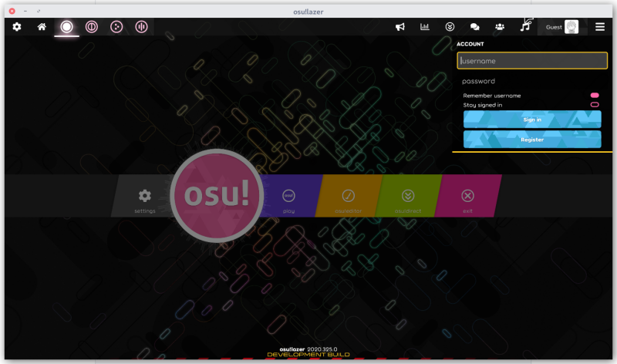Switch to the osu!mania mode icon

[141, 27]
